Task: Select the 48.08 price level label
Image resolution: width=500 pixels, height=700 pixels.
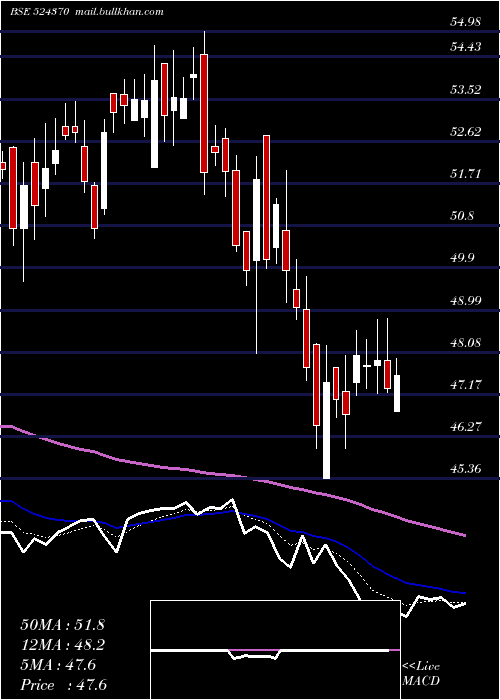Action: pyautogui.click(x=465, y=342)
